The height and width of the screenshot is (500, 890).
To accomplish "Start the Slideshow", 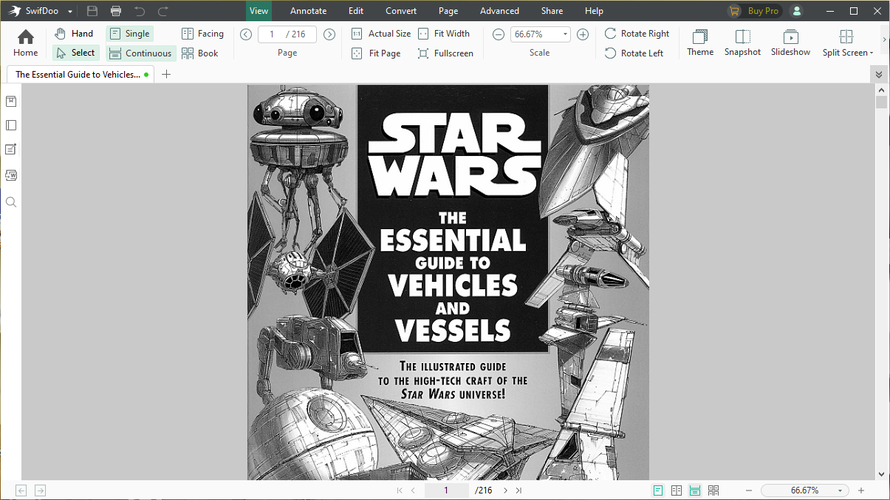I will [790, 42].
